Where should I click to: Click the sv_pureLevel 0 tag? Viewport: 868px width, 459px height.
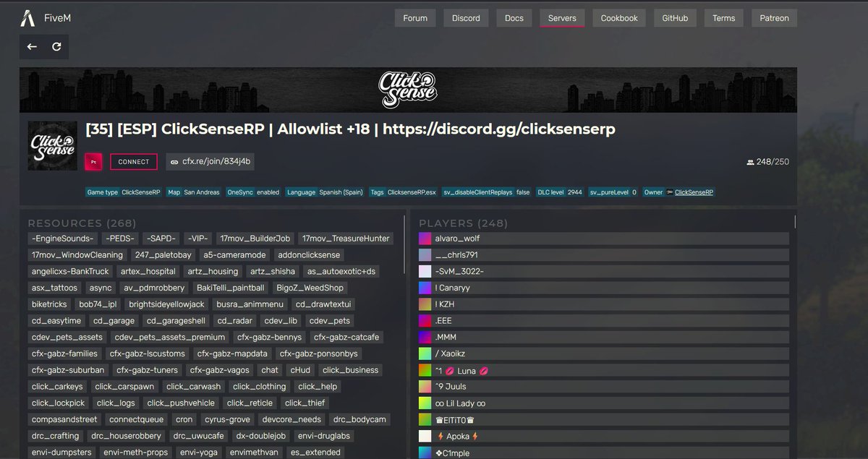click(613, 192)
